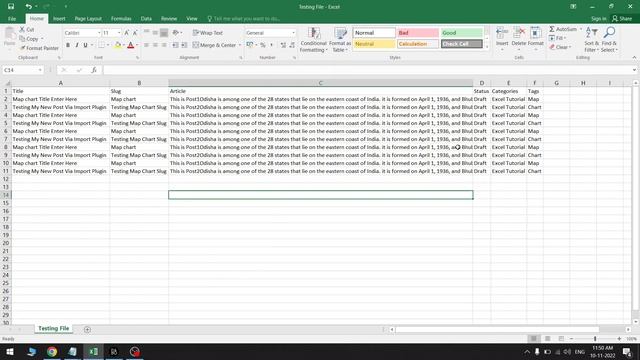Screen dimensions: 640x360
Task: Select the Testing File sheet tab
Action: point(53,329)
